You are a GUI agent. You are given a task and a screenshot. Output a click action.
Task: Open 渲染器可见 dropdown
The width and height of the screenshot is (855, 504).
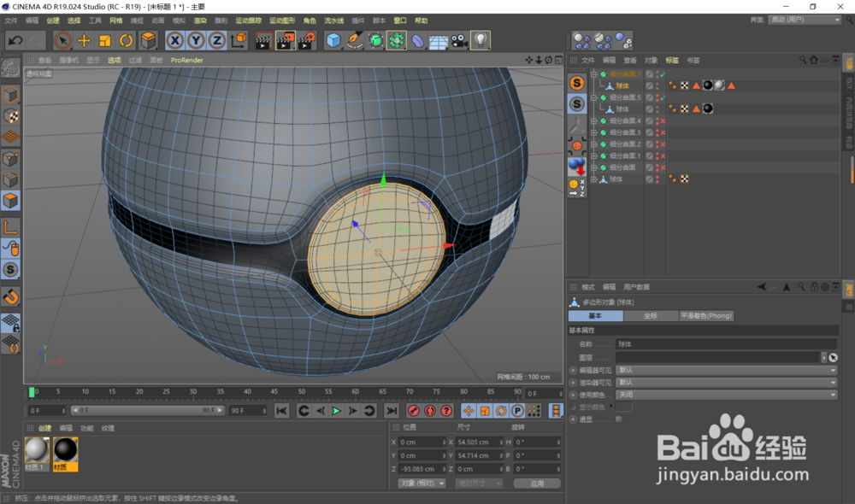[x=726, y=383]
